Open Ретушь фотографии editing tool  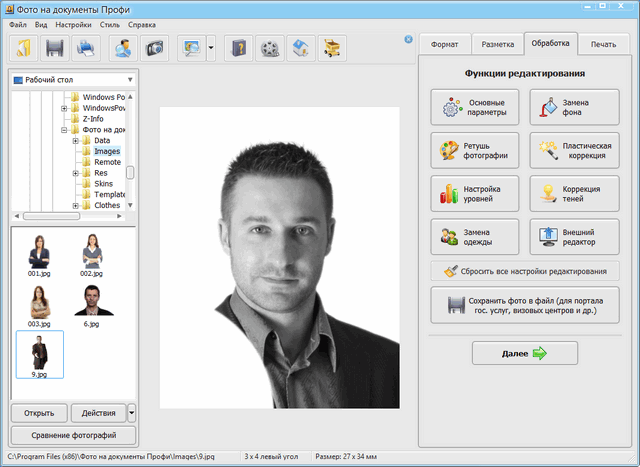click(x=475, y=151)
